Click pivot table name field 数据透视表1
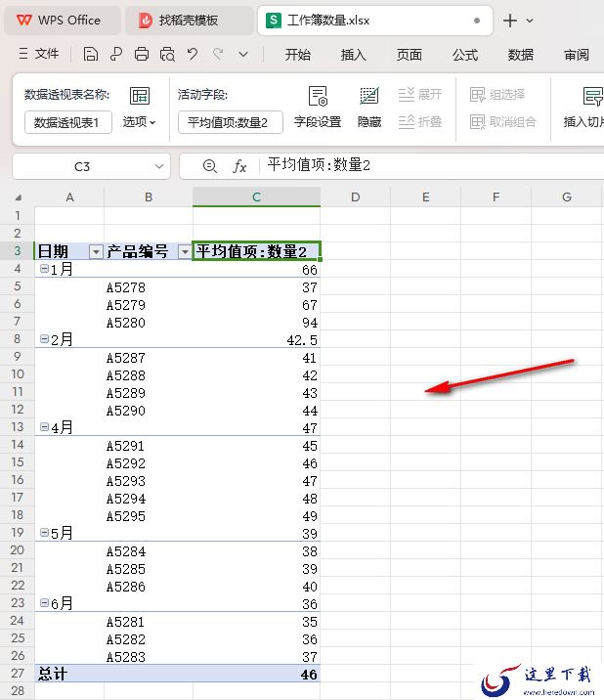Image resolution: width=604 pixels, height=700 pixels. (x=67, y=122)
